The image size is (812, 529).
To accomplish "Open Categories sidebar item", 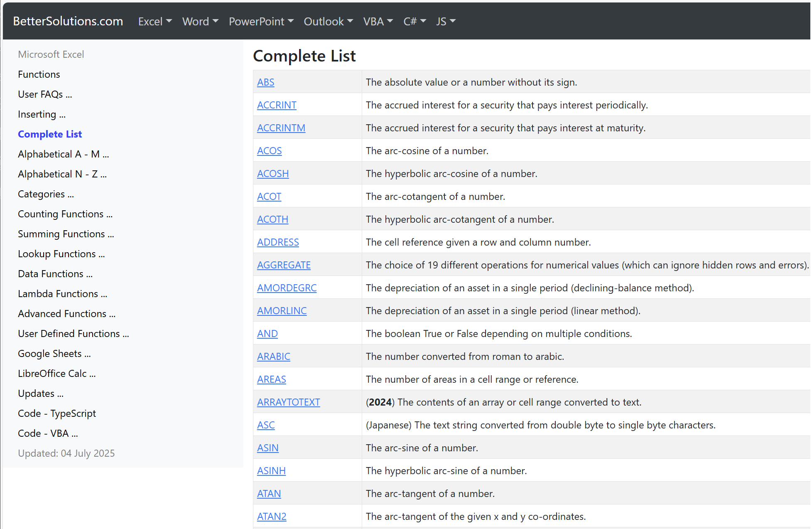I will pos(46,194).
